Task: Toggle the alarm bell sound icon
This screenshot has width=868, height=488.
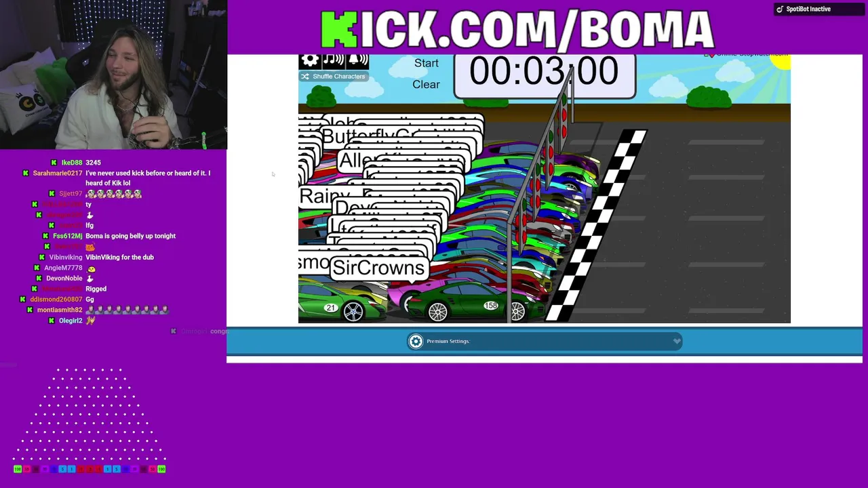Action: (357, 60)
